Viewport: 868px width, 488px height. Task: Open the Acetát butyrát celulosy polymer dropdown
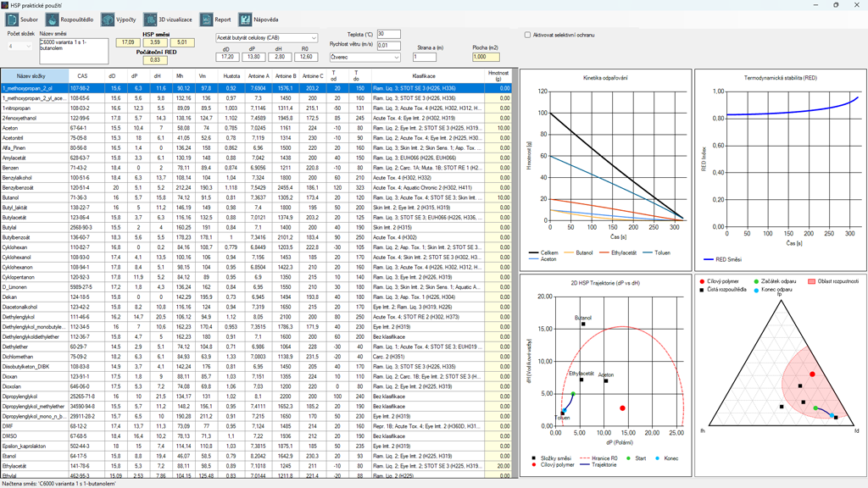266,37
